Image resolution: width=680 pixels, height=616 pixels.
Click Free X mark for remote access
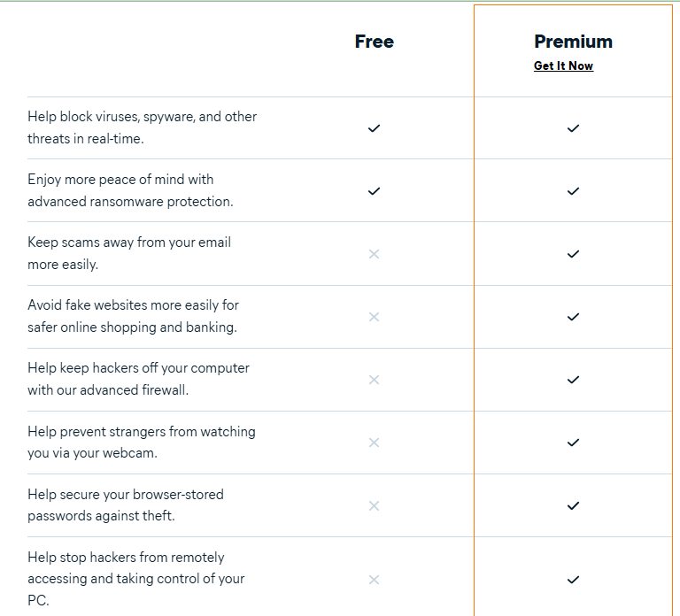pos(374,580)
